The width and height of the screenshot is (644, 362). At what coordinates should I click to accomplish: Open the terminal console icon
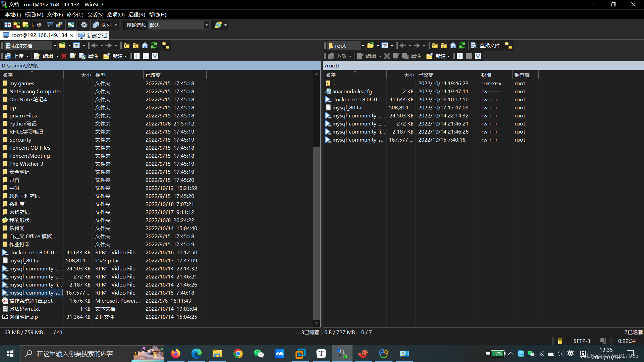[50, 25]
